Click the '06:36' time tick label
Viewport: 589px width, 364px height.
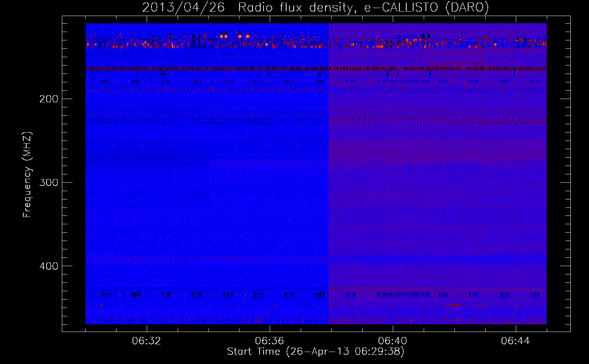[x=270, y=341]
